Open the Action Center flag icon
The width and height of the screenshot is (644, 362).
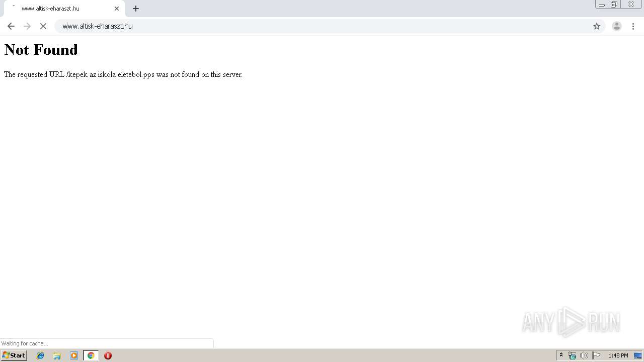(596, 355)
